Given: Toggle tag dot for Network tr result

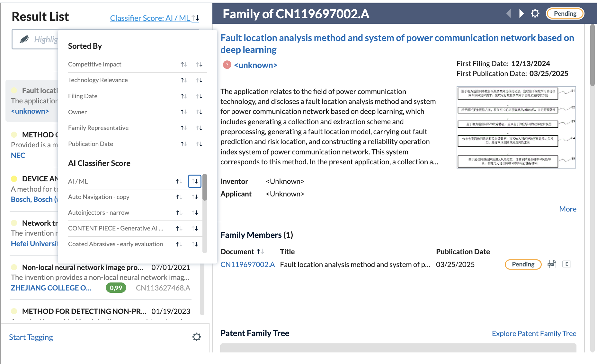Looking at the screenshot, I should 14,223.
